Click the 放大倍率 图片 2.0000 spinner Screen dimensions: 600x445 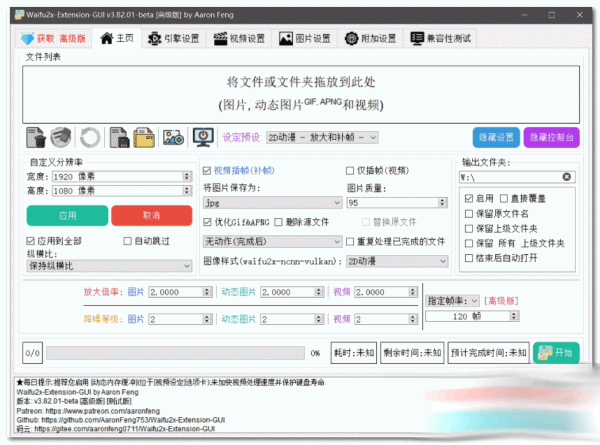click(x=180, y=292)
